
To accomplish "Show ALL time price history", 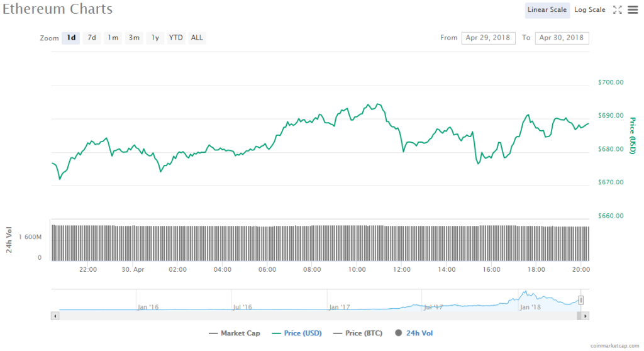I will [x=197, y=38].
